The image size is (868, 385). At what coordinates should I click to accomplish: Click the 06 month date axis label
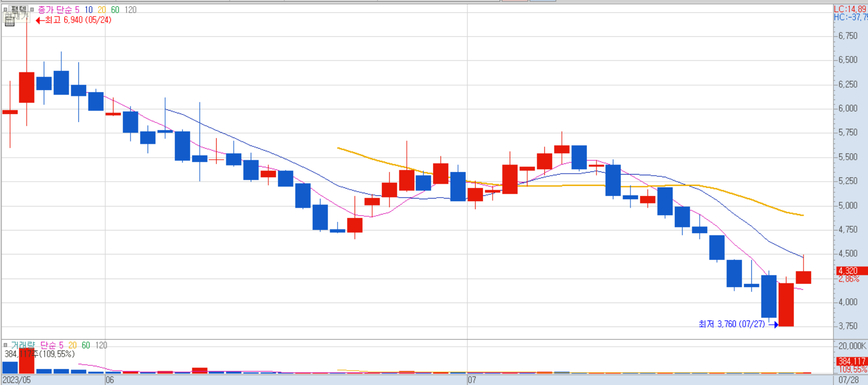pyautogui.click(x=110, y=380)
